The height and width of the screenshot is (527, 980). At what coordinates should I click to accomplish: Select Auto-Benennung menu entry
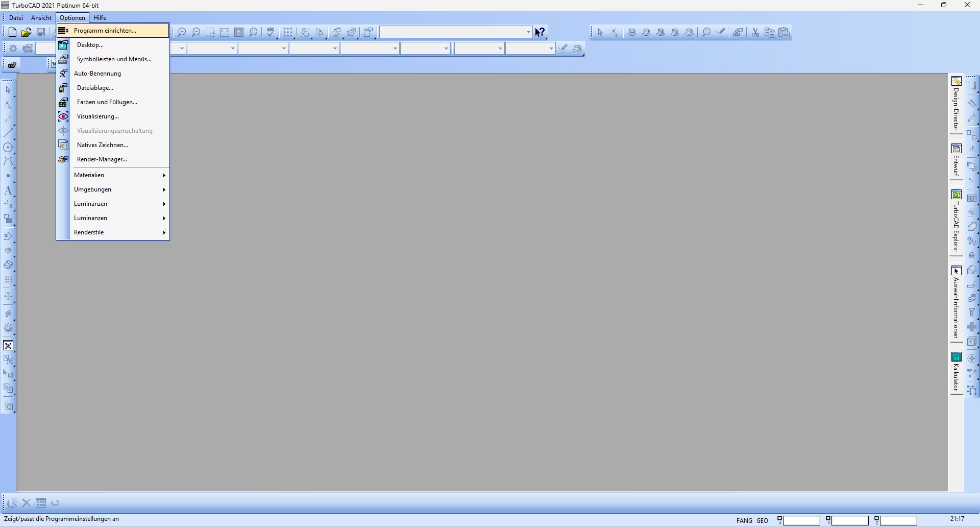coord(113,74)
